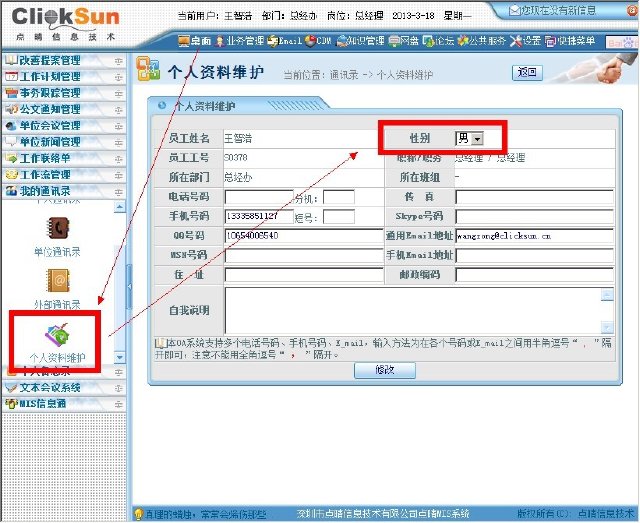
Task: Click the 论坛 forum toolbar item
Action: (x=437, y=41)
